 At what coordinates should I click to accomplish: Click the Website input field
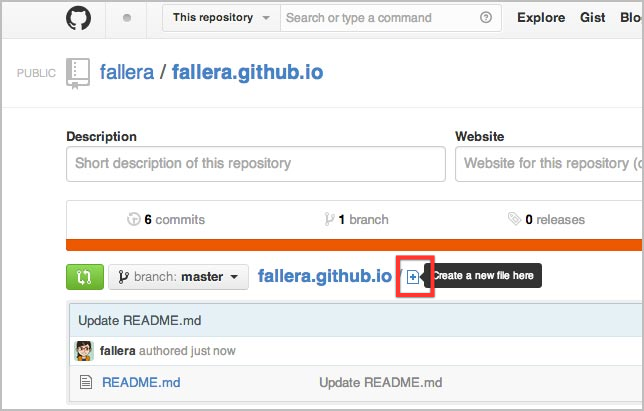pos(550,164)
